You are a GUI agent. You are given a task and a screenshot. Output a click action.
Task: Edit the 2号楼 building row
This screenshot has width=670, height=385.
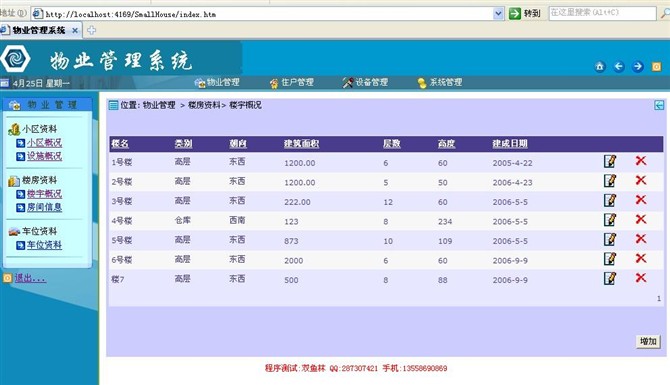(610, 181)
